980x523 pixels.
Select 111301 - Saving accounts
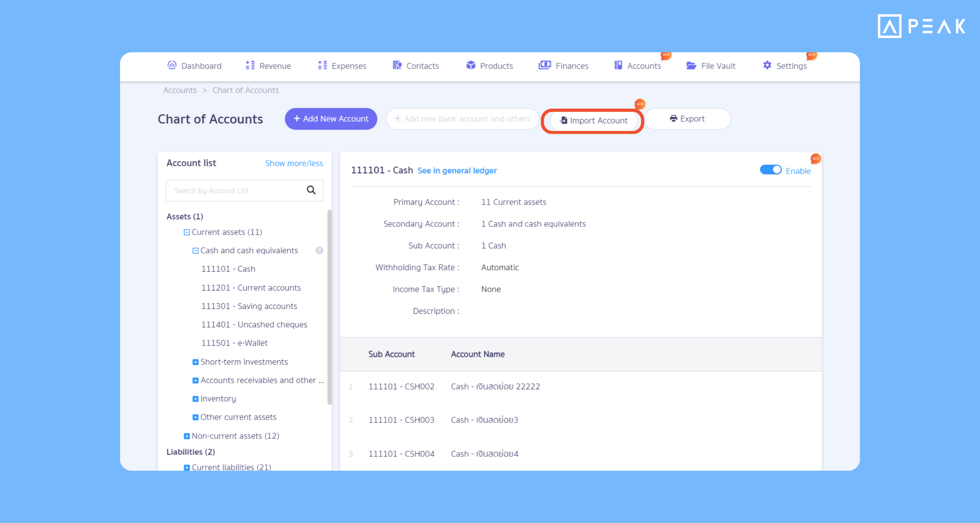point(249,306)
